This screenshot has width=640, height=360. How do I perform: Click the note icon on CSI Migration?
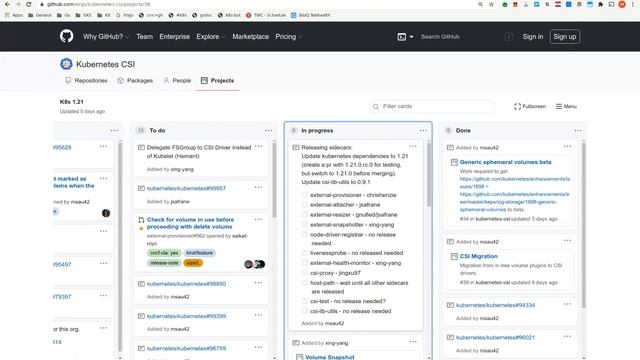[x=454, y=256]
